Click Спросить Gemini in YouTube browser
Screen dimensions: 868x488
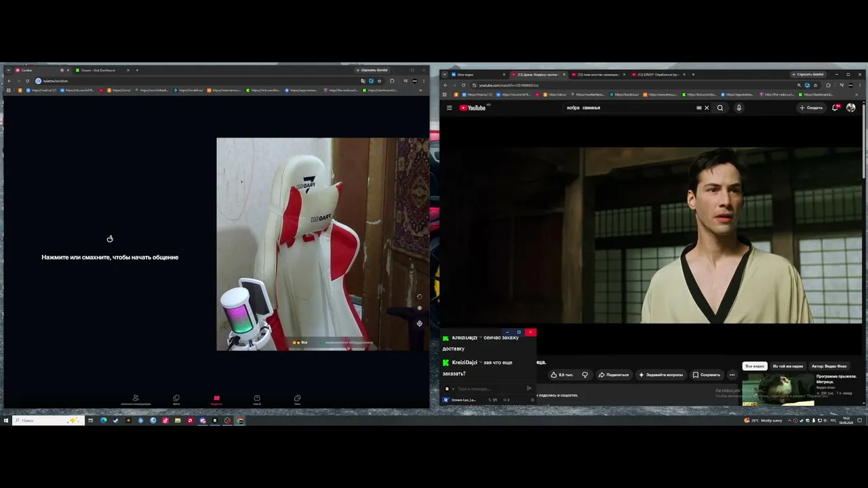(808, 75)
